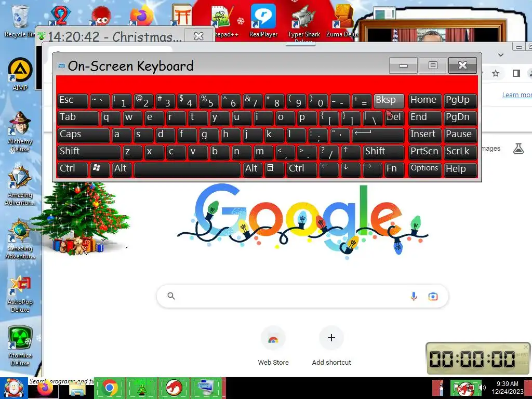The height and width of the screenshot is (399, 532).
Task: Close the Christmas countdown window
Action: [x=198, y=36]
